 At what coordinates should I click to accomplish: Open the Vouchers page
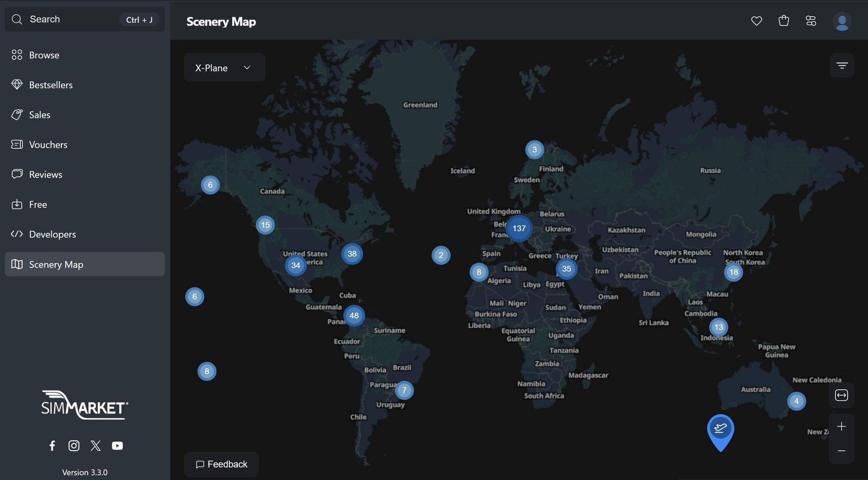48,145
